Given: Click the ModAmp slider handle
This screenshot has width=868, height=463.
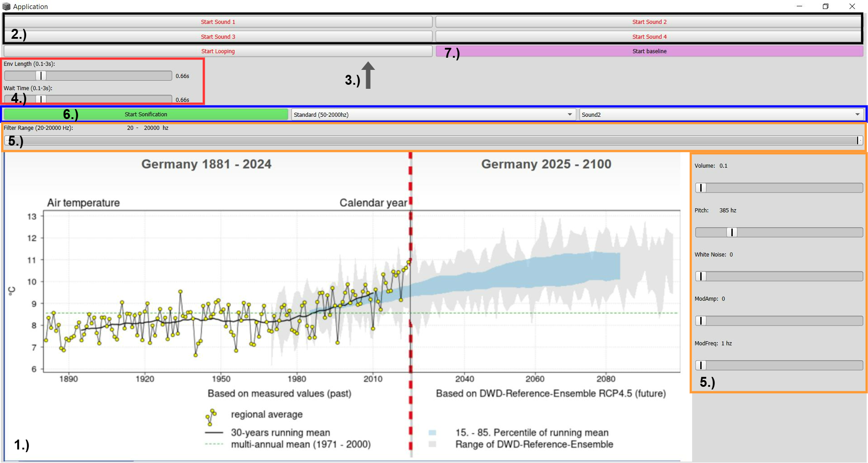Looking at the screenshot, I should pyautogui.click(x=701, y=321).
